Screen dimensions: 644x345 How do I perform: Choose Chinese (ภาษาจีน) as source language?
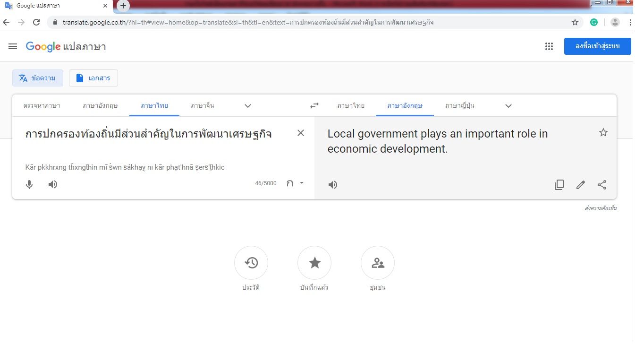tap(203, 105)
